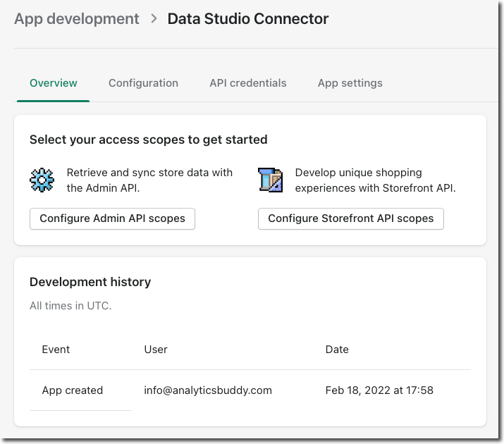Click Configure Storefront API scopes button

(x=350, y=218)
